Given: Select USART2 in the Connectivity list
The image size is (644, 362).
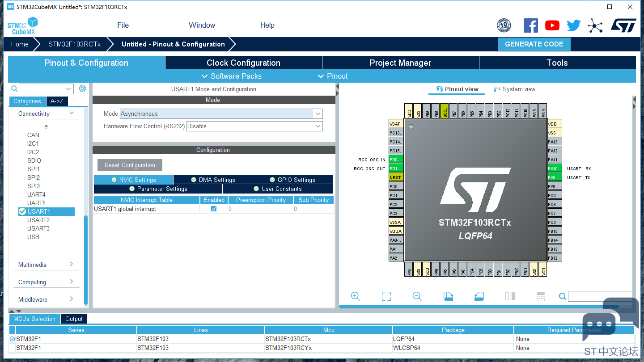Looking at the screenshot, I should (38, 220).
